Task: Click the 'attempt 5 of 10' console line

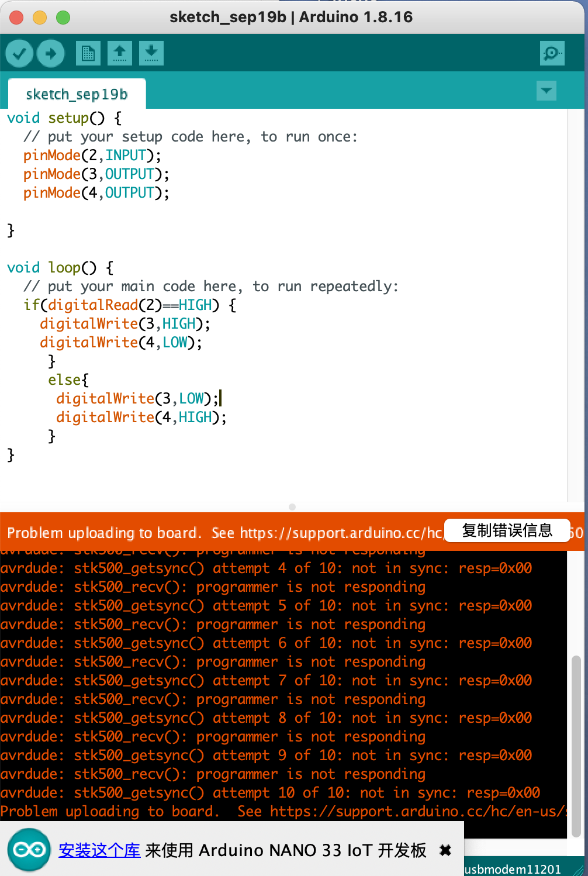Action: pyautogui.click(x=266, y=605)
